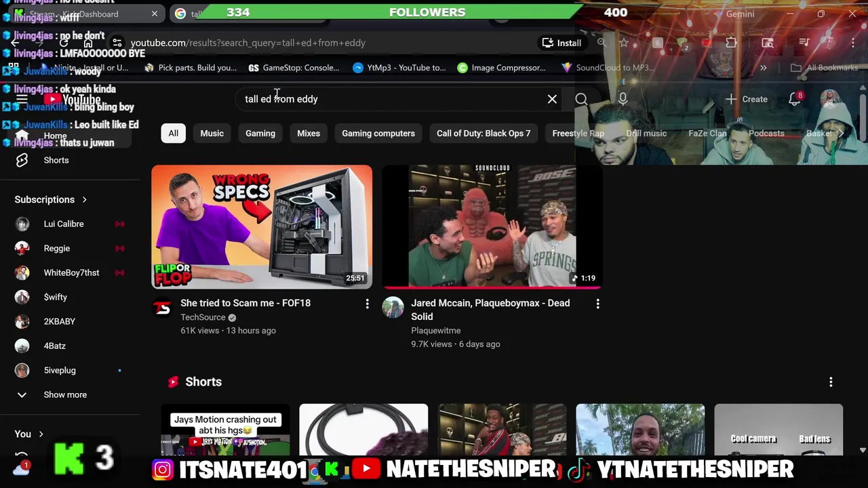Open the Shorts shelf options menu

pyautogui.click(x=831, y=382)
